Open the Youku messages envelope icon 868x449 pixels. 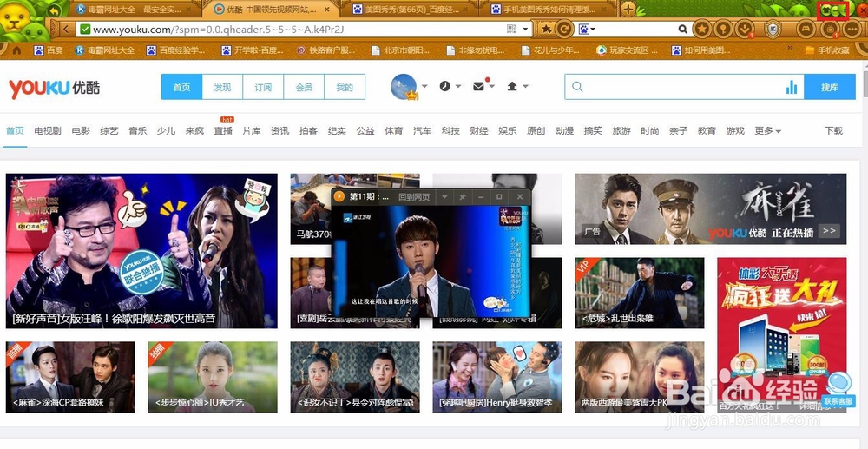479,86
